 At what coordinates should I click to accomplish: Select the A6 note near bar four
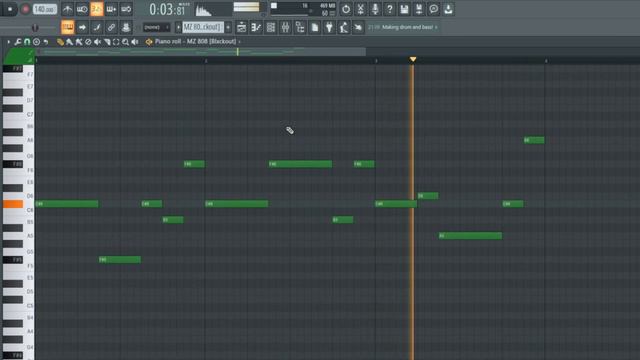pos(534,140)
